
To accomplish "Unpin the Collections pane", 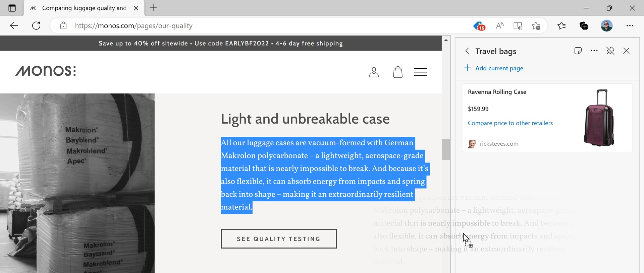I will (x=610, y=51).
